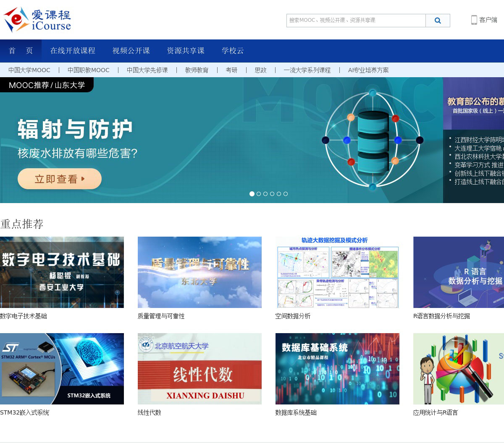Go to 中国职教MOOC
504x446 pixels.
point(89,70)
